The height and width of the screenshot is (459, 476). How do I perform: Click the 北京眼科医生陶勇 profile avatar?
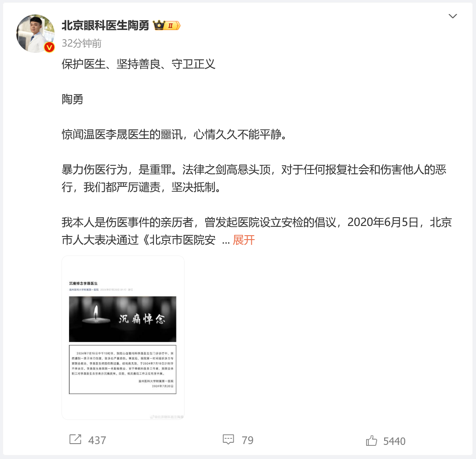coord(36,33)
